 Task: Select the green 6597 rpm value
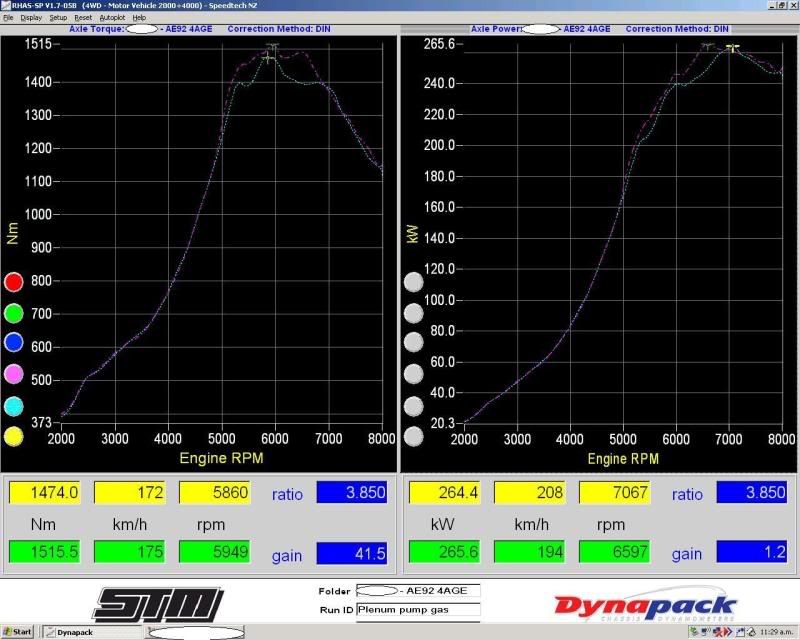click(615, 552)
